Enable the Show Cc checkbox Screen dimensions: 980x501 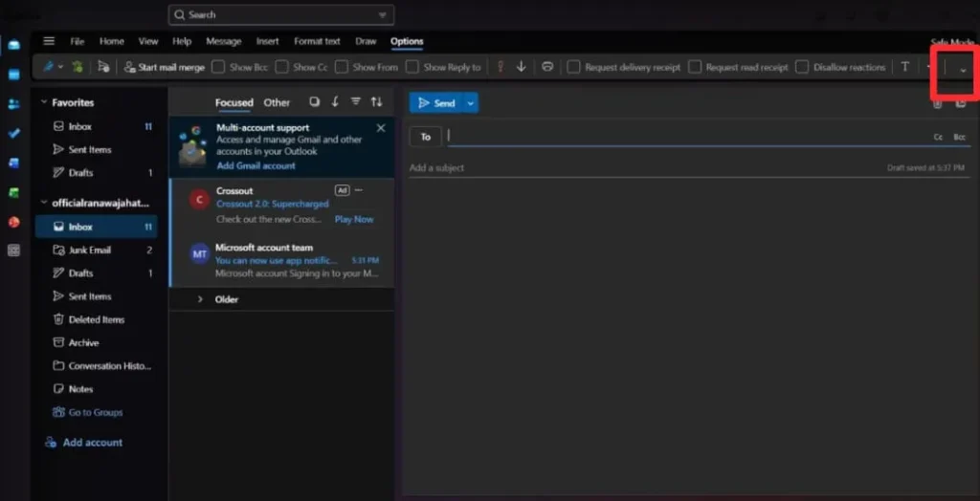coord(282,67)
